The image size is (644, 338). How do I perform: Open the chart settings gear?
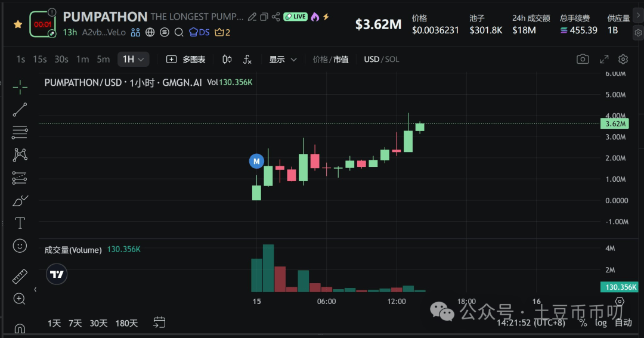point(623,59)
